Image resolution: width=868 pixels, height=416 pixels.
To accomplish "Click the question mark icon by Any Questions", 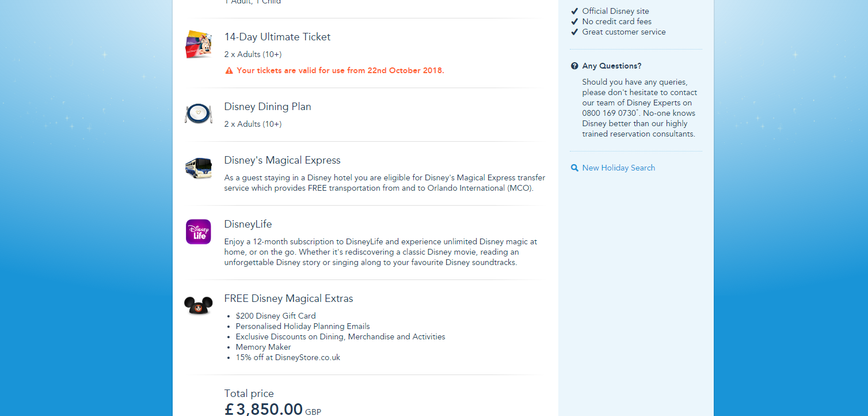I will (574, 66).
